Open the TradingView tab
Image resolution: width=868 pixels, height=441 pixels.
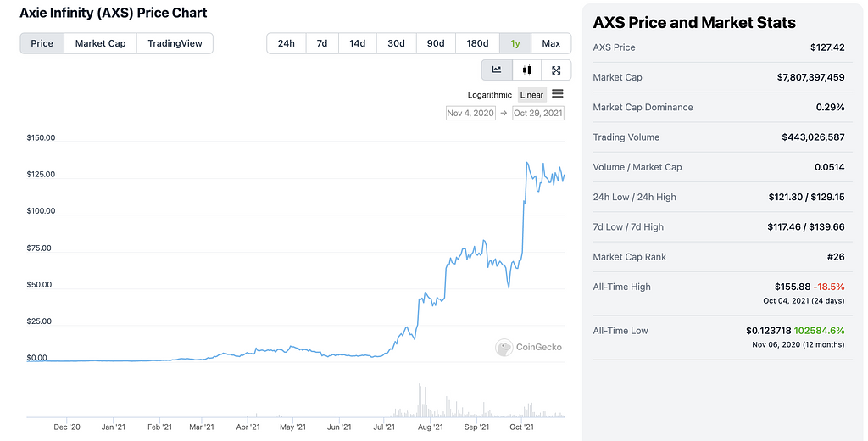[x=175, y=43]
